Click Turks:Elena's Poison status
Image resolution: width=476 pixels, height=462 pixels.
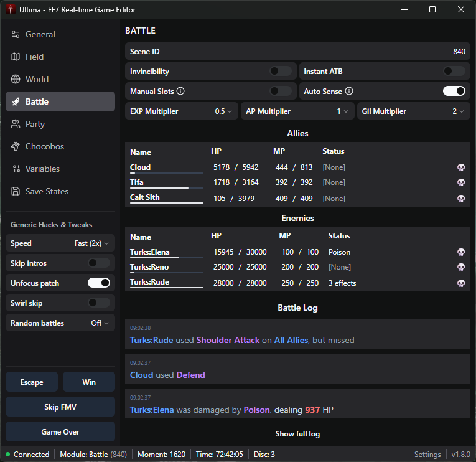(339, 252)
